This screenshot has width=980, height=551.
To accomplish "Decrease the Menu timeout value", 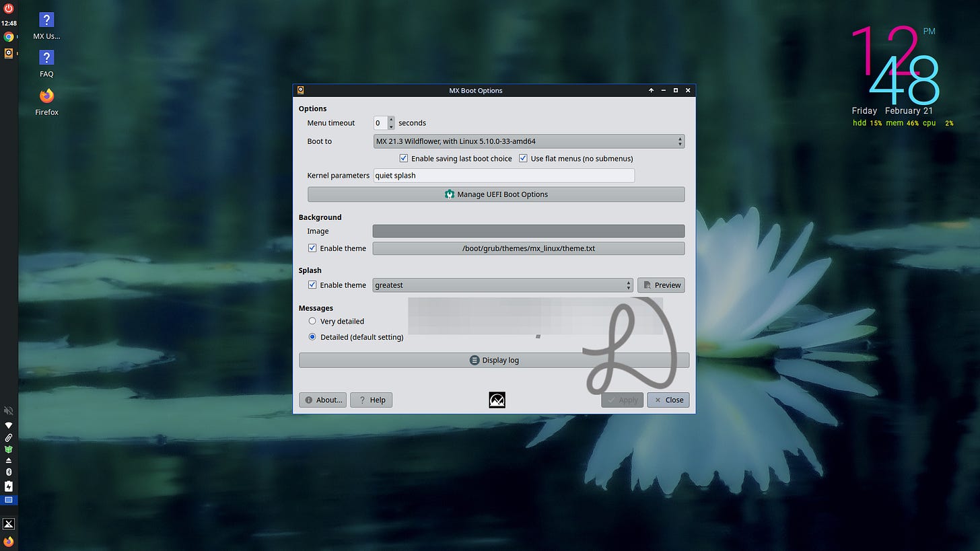I will pos(391,126).
